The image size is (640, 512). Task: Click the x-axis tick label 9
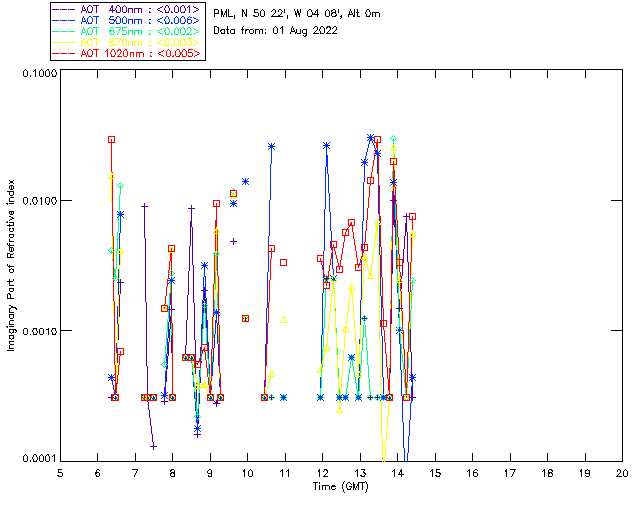(210, 473)
